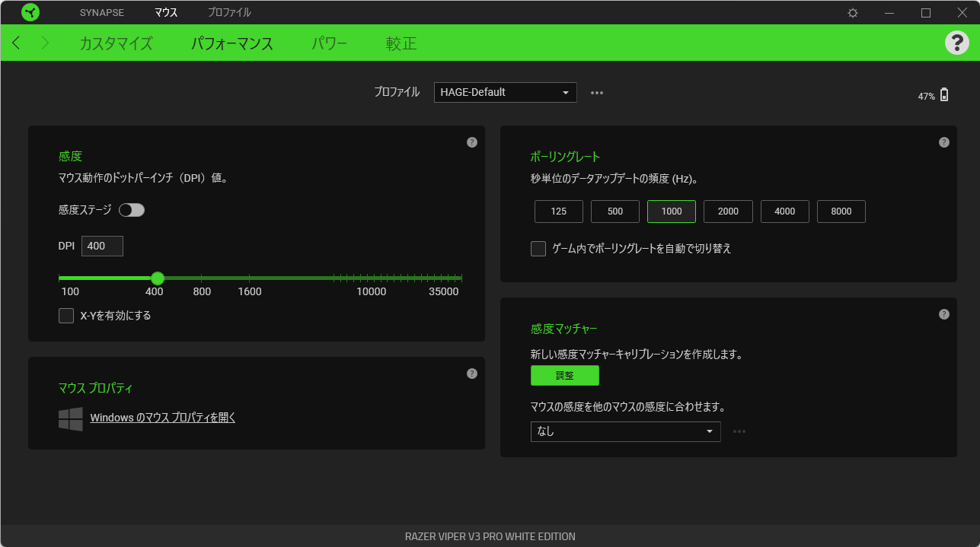Open Windows のマウス プロパティを開く link
This screenshot has height=547, width=980.
click(163, 418)
